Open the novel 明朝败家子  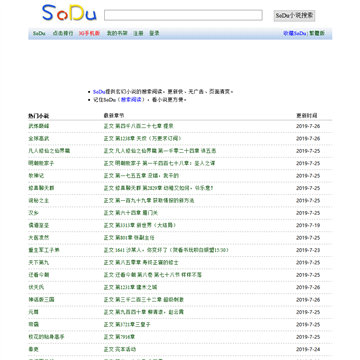point(41,163)
